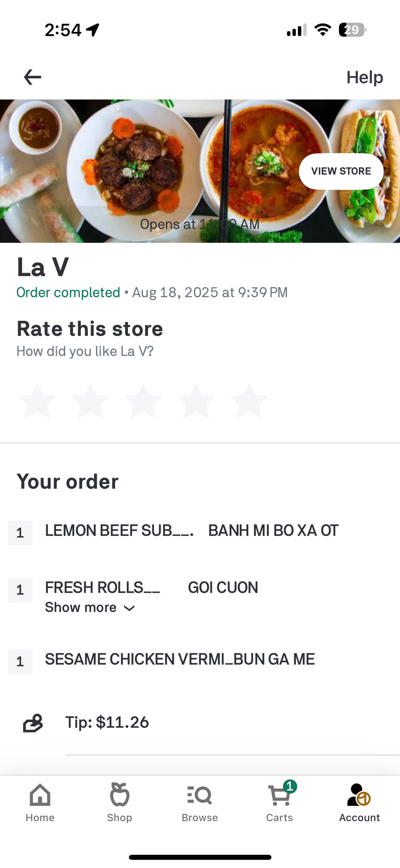Tap the Sesame Chicken Vermicelli item
Viewport: 400px width, 868px height.
click(180, 659)
